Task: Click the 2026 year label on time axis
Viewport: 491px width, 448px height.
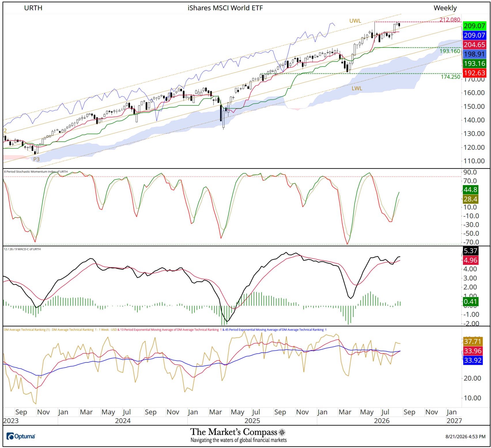Action: [x=382, y=421]
